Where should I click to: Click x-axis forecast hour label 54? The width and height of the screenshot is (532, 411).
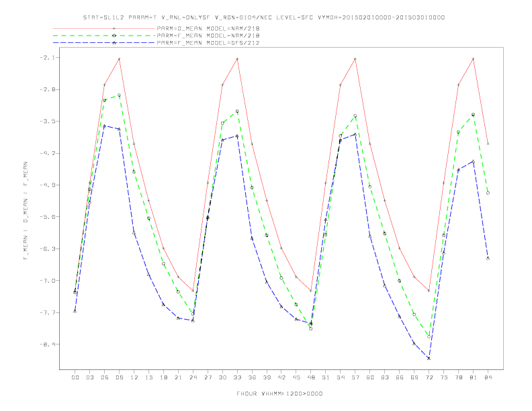click(x=341, y=377)
